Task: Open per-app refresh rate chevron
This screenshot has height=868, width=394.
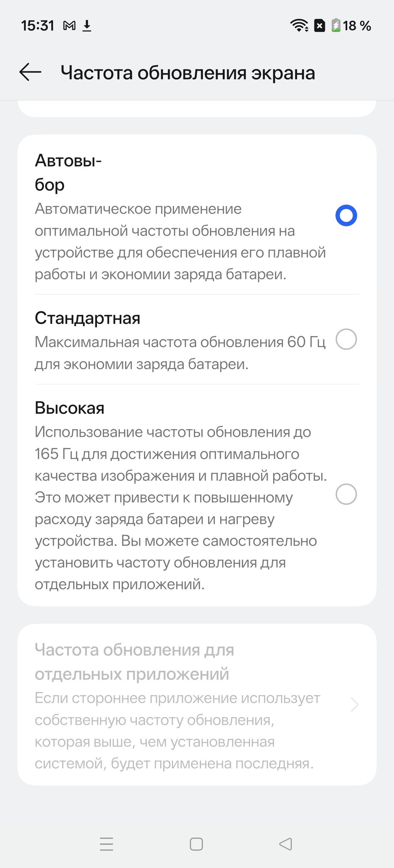Action: click(x=354, y=705)
